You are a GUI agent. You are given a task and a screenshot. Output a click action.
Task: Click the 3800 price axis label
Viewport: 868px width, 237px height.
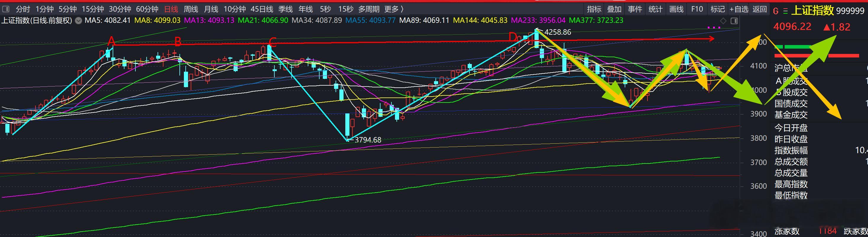(x=759, y=138)
